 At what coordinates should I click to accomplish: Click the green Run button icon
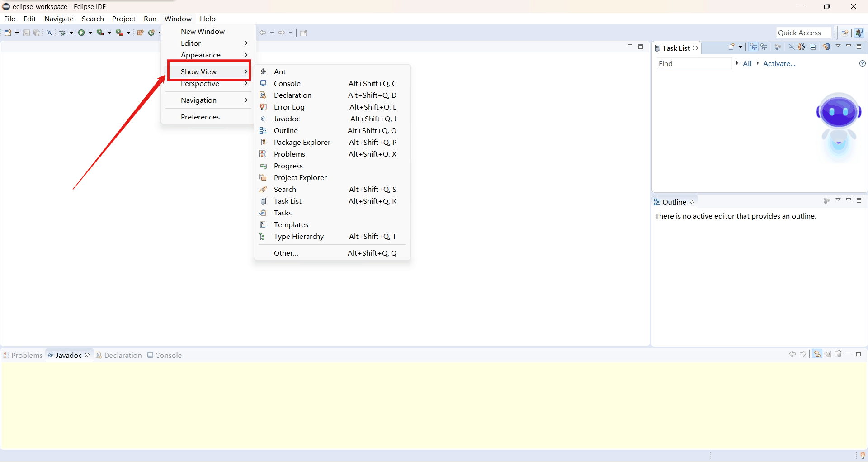point(81,33)
